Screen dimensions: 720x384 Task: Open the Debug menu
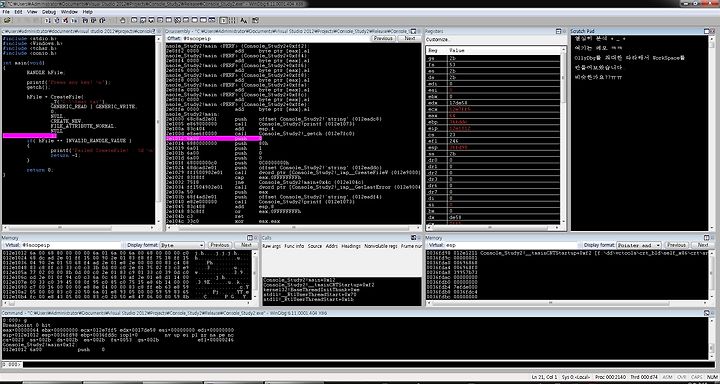coord(49,11)
